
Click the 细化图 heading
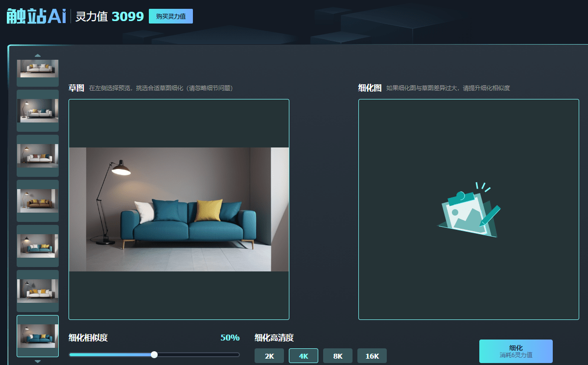[370, 88]
